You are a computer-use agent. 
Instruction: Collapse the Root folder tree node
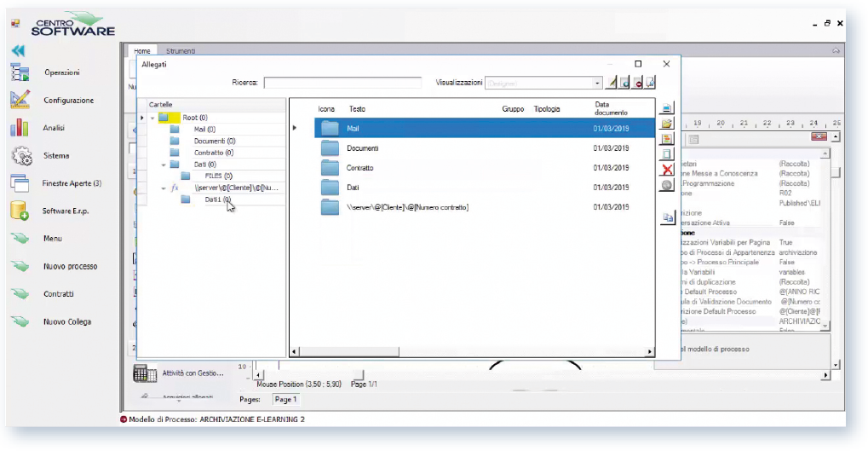pos(152,118)
